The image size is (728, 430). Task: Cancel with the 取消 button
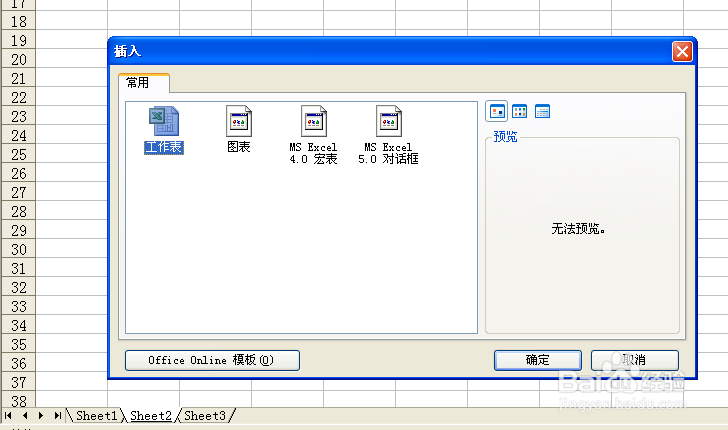point(635,360)
